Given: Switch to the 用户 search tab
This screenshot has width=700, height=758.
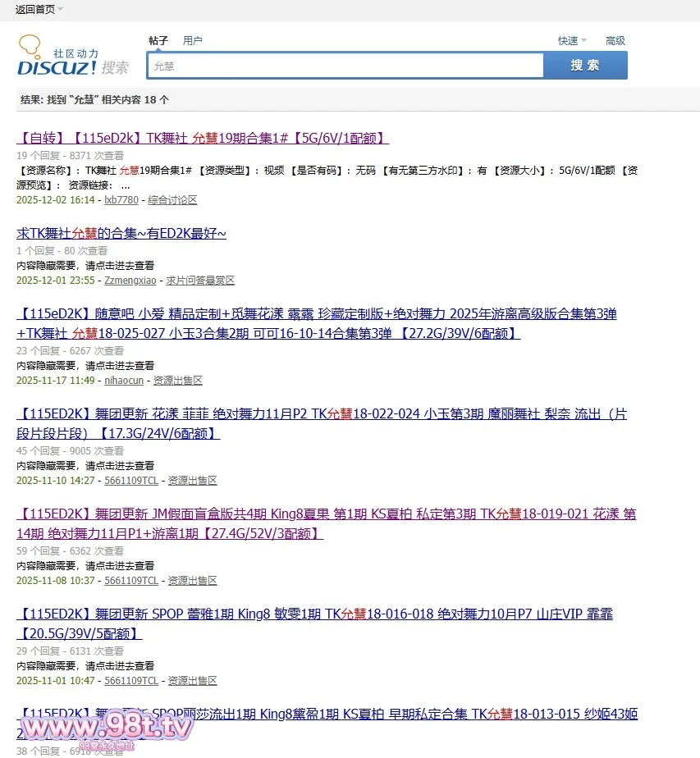Looking at the screenshot, I should [192, 40].
